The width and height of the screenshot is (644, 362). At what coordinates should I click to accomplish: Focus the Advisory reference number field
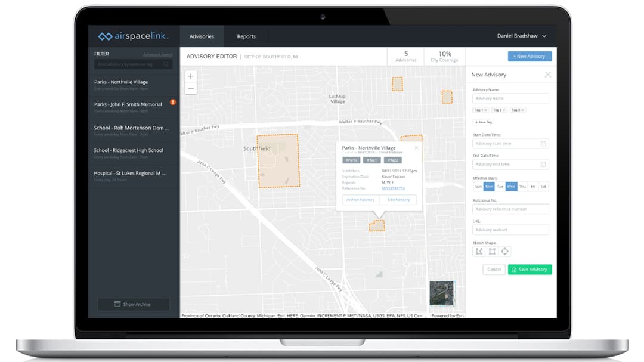[x=510, y=209]
